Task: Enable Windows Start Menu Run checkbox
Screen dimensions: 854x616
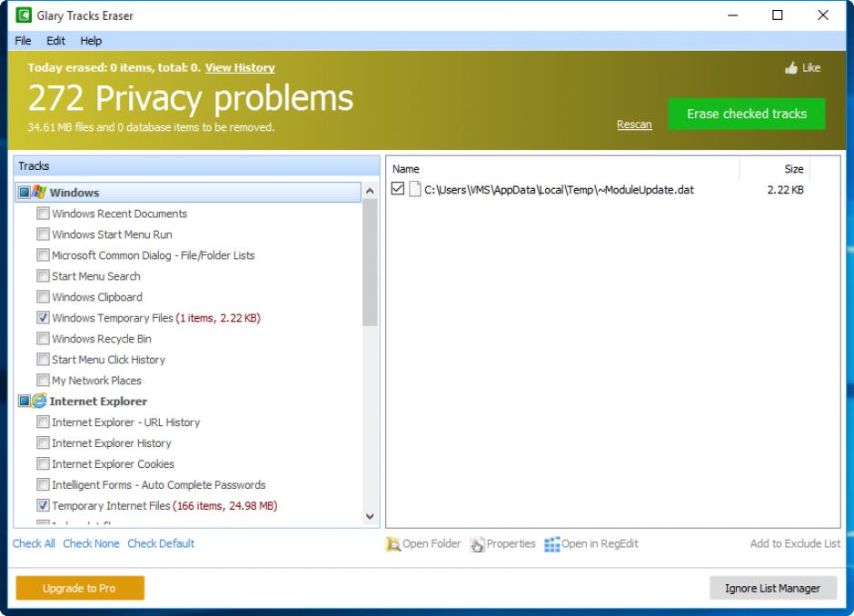Action: click(43, 234)
